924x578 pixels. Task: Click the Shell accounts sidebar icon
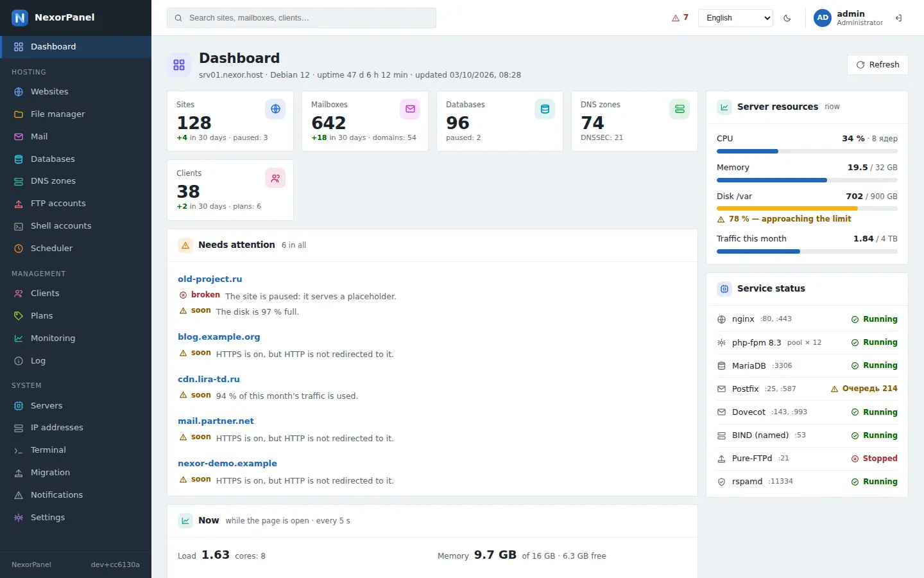click(19, 226)
